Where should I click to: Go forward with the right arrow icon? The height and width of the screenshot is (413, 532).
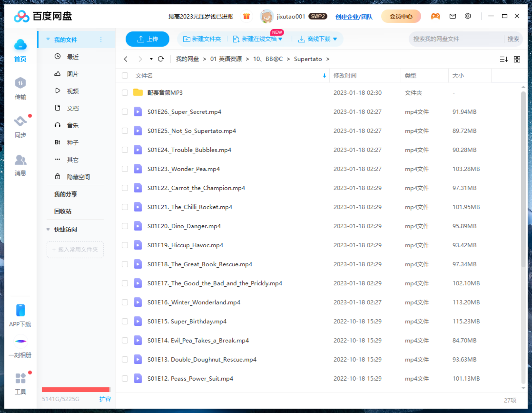[140, 59]
